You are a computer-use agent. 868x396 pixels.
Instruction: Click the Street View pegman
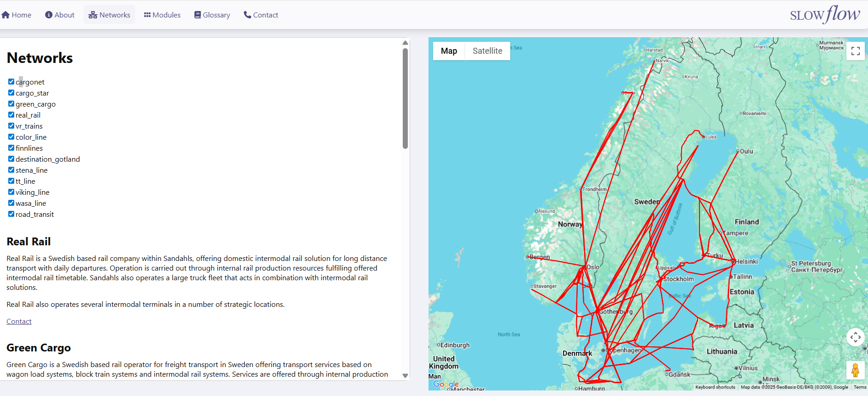click(x=855, y=370)
